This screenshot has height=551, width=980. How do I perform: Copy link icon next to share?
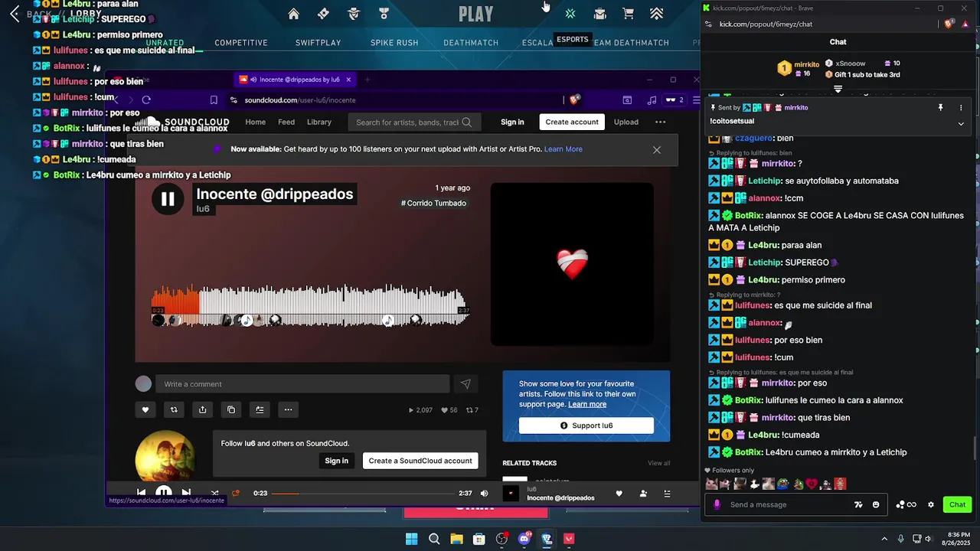tap(231, 409)
